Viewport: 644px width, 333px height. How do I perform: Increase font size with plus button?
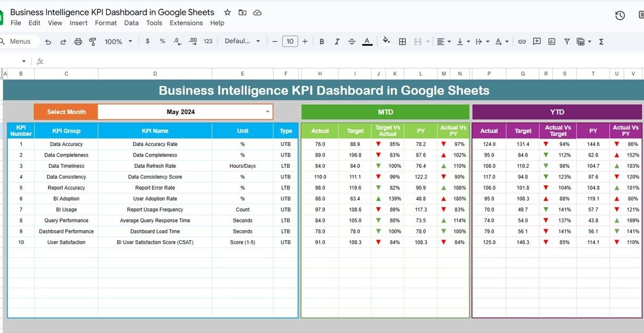click(x=304, y=42)
